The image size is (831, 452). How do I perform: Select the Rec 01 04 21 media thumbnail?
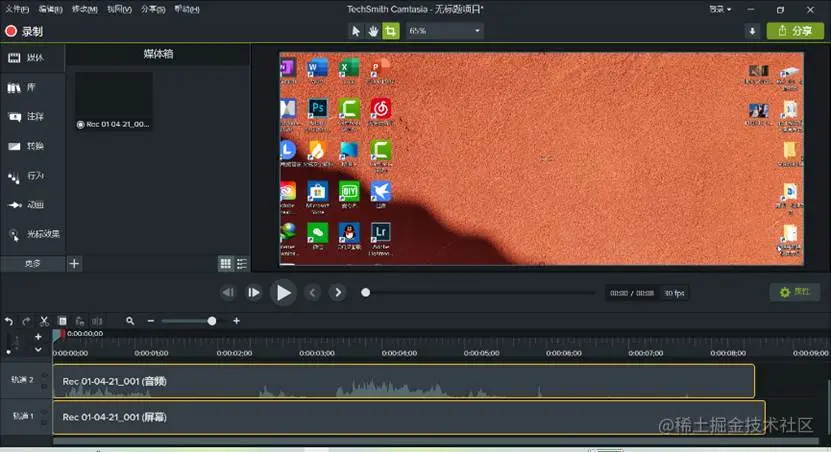pos(114,101)
